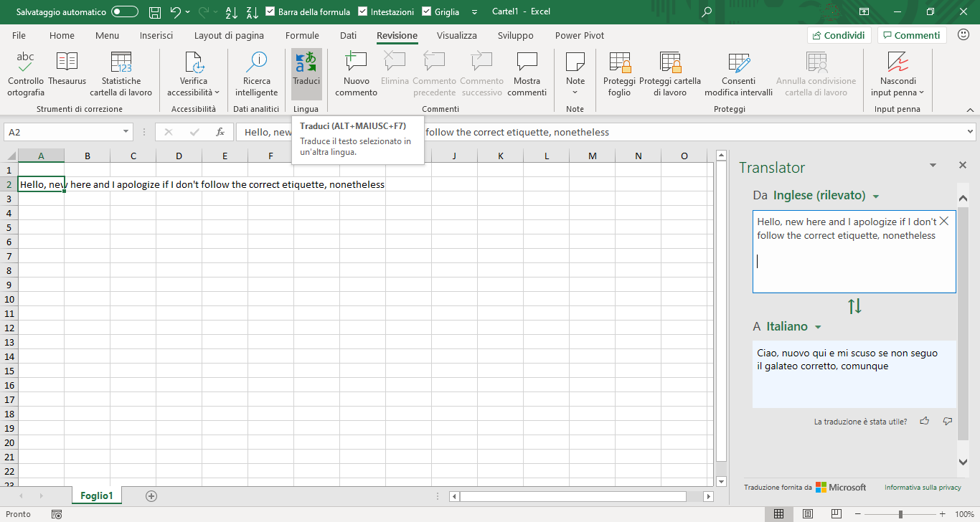Click the macro recording status icon
Screen dimensions: 980x522
(57, 514)
